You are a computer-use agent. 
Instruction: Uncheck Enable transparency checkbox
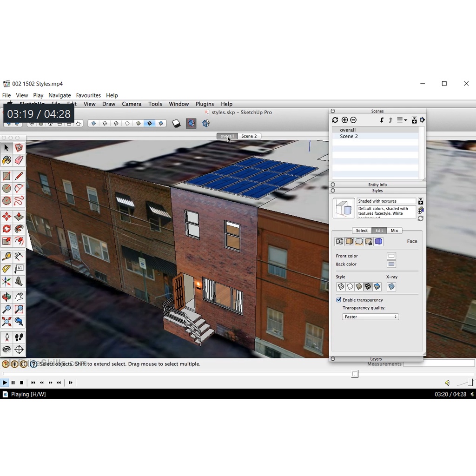[339, 300]
